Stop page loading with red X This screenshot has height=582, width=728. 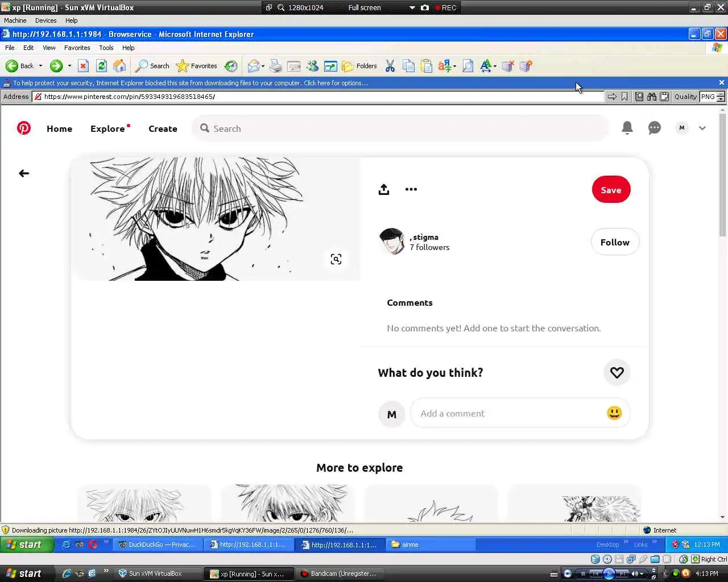(x=83, y=66)
